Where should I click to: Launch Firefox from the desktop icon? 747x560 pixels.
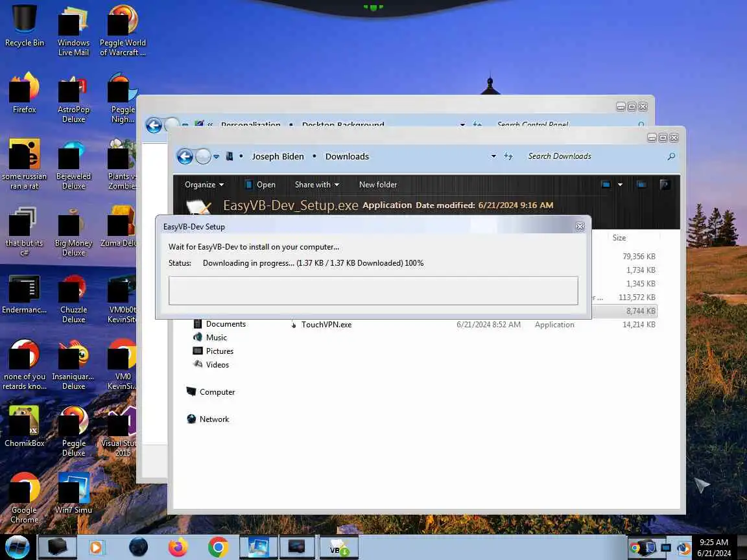(x=24, y=93)
